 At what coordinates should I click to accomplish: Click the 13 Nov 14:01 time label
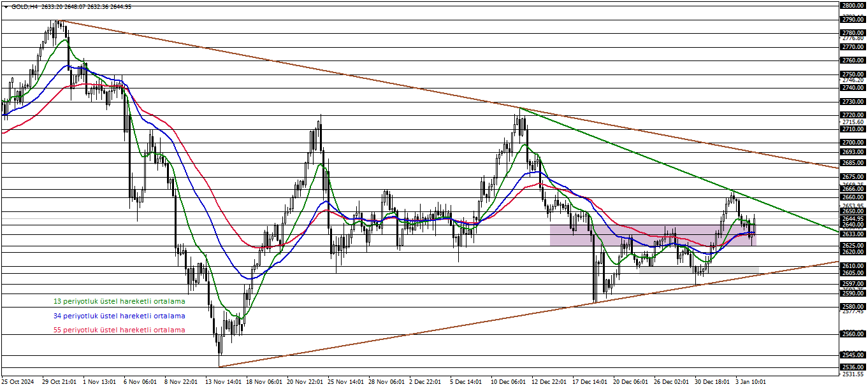(222, 382)
